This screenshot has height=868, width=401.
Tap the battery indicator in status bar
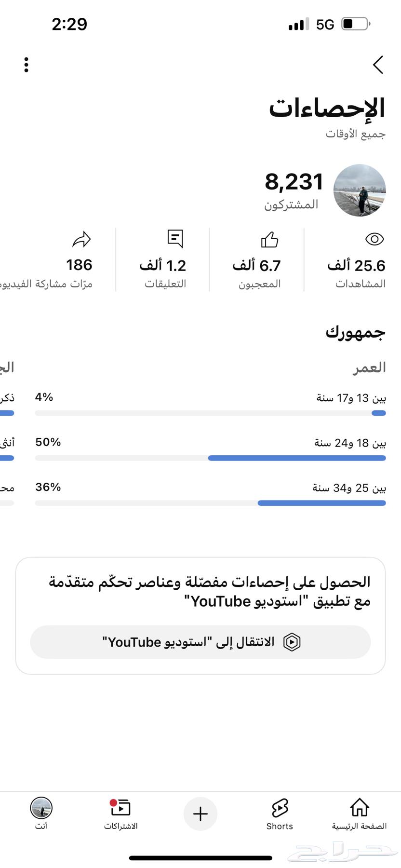355,24
